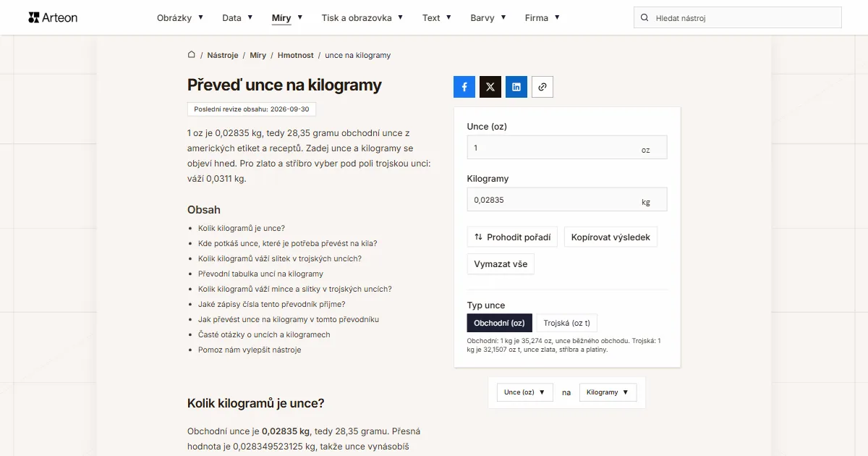Select the Trojská (oz t) ounce type
Screen dimensions: 868x456
567,323
